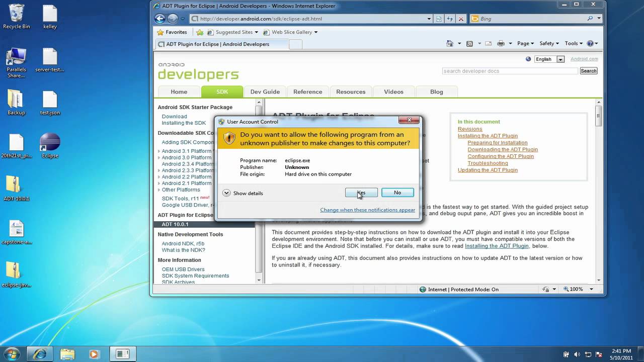Click the Internet Explorer Forward button
Viewport: 644px width, 362px height.
(x=173, y=19)
